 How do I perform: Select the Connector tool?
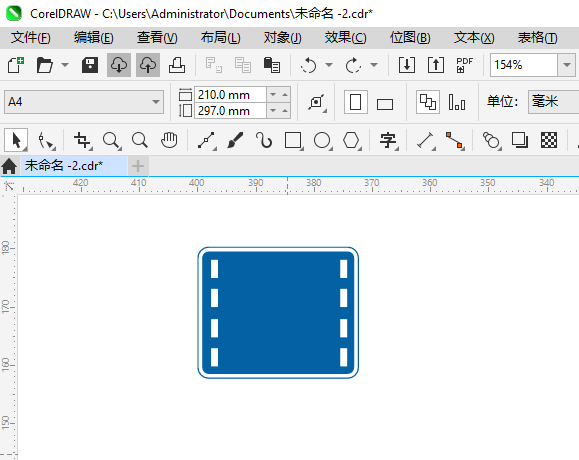455,141
